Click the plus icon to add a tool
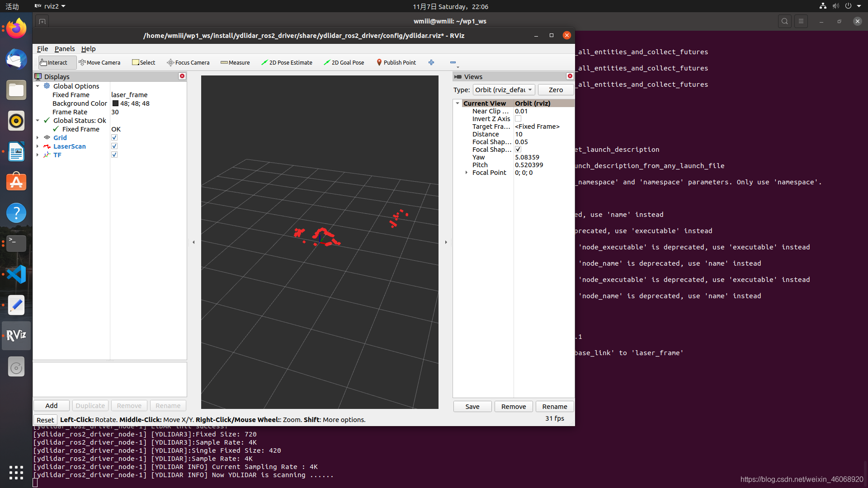Image resolution: width=868 pixels, height=488 pixels. click(431, 62)
